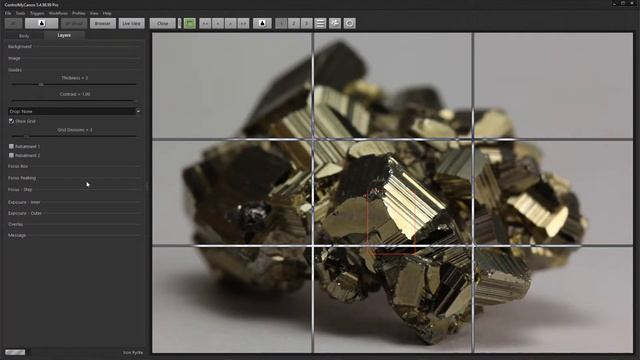Maximize the application window
This screenshot has width=640, height=360.
623,4
